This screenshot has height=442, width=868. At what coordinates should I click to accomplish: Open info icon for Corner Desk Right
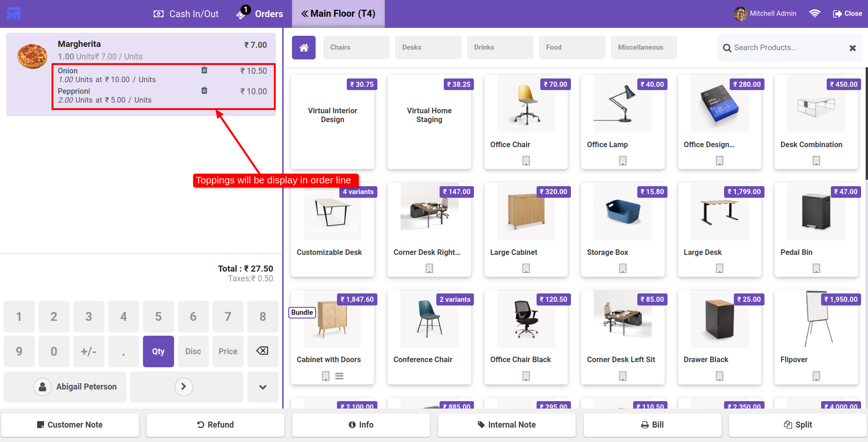click(x=429, y=268)
